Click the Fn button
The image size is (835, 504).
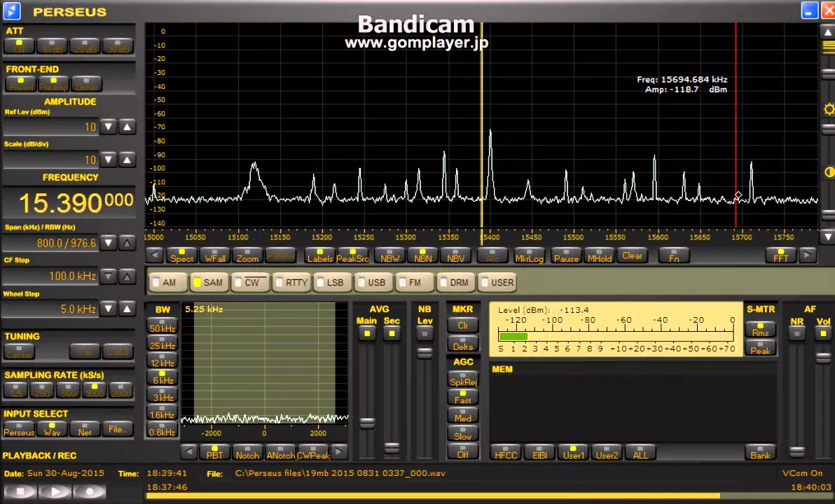coord(674,256)
